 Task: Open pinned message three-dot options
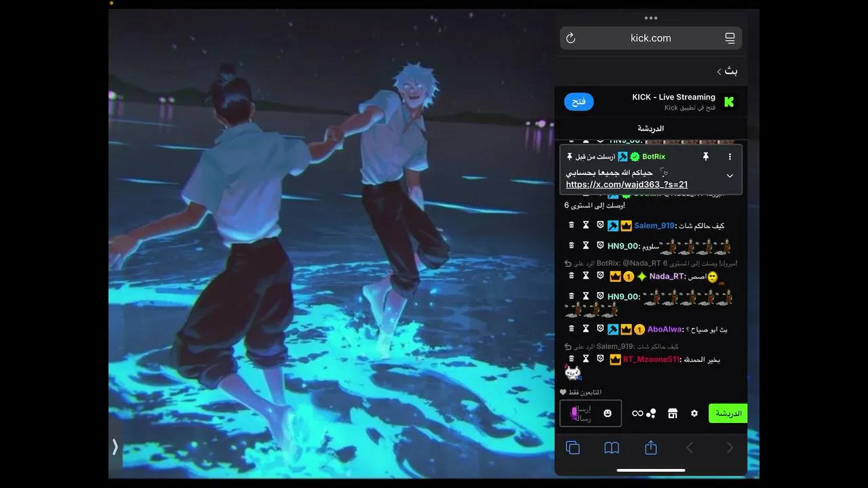pyautogui.click(x=730, y=157)
